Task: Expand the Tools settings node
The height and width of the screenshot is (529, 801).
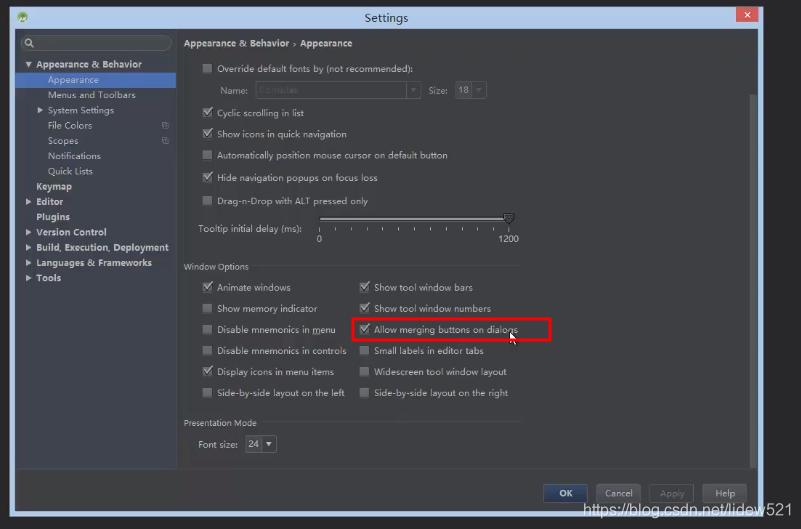Action: [x=29, y=278]
